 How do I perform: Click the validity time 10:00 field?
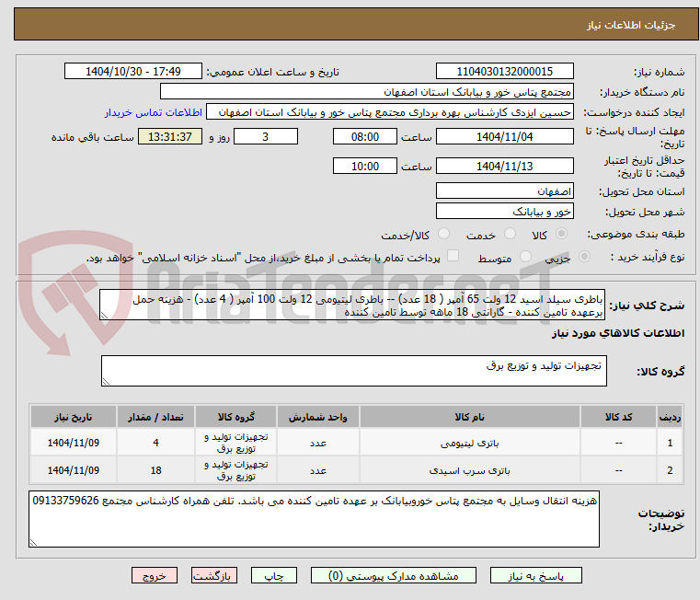coord(365,167)
